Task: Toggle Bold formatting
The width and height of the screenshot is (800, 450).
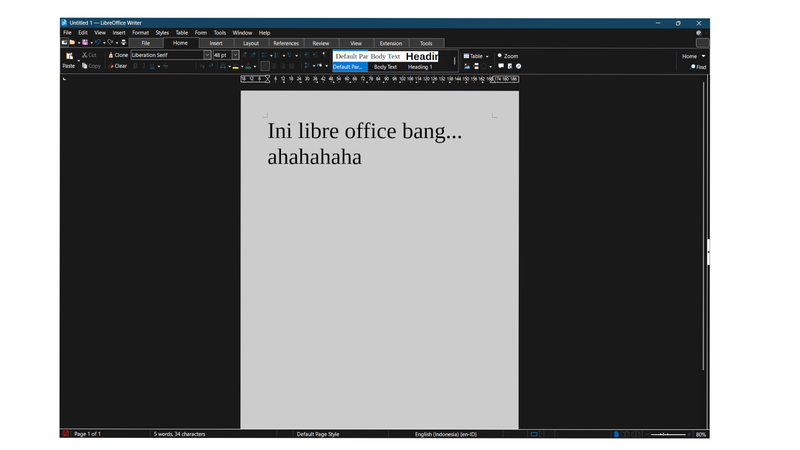Action: pos(135,66)
